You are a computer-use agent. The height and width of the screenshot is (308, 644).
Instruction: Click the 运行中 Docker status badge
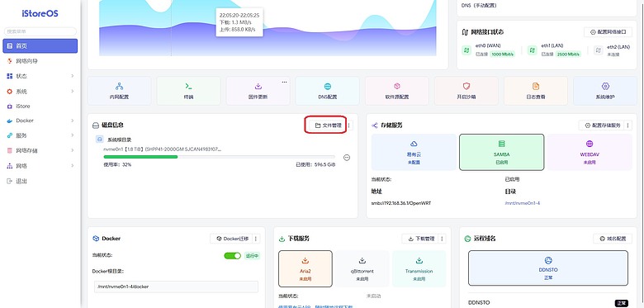(x=252, y=256)
